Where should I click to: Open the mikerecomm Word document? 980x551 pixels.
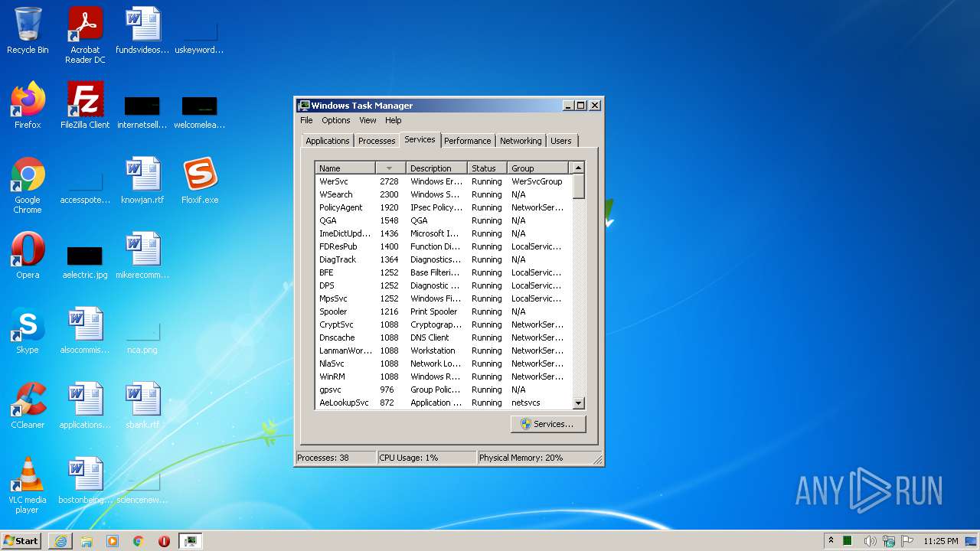[142, 256]
